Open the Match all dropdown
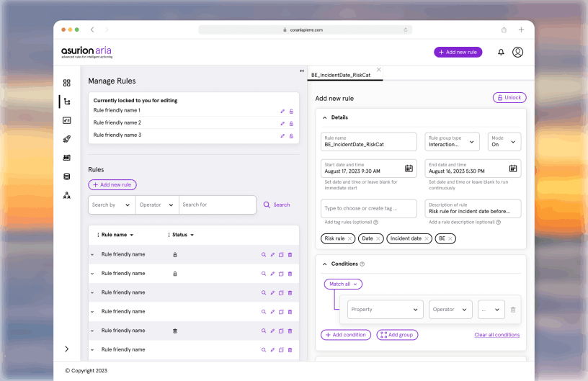The height and width of the screenshot is (381, 588). pyautogui.click(x=343, y=284)
